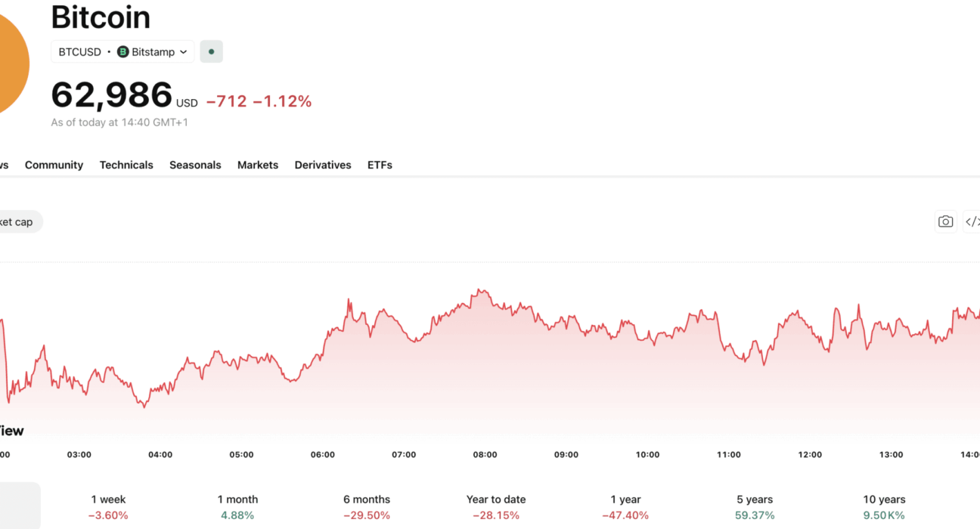Open the Community tab
Viewport: 980px width, 529px height.
(x=54, y=165)
